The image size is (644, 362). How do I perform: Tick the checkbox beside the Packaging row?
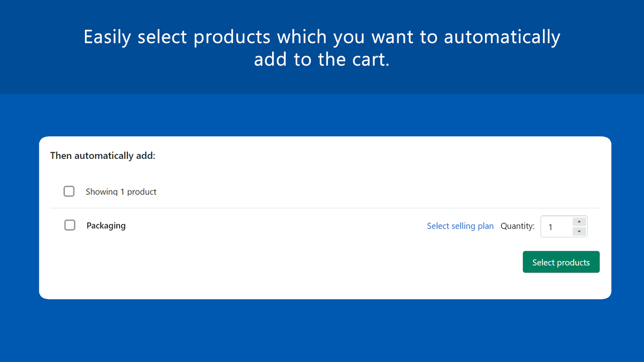[69, 225]
